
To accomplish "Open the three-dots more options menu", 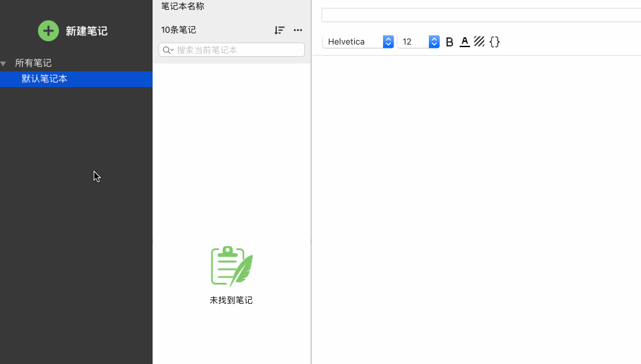I will [298, 30].
